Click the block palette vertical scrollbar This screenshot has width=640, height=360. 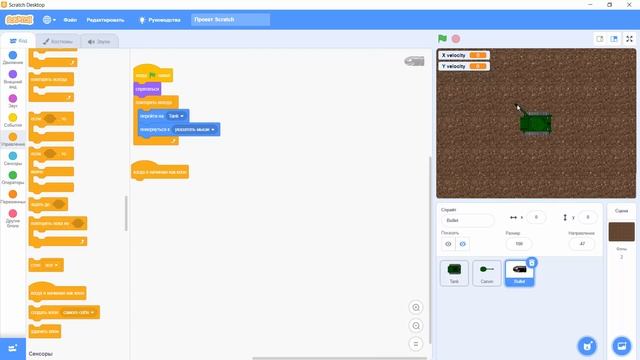click(x=126, y=213)
